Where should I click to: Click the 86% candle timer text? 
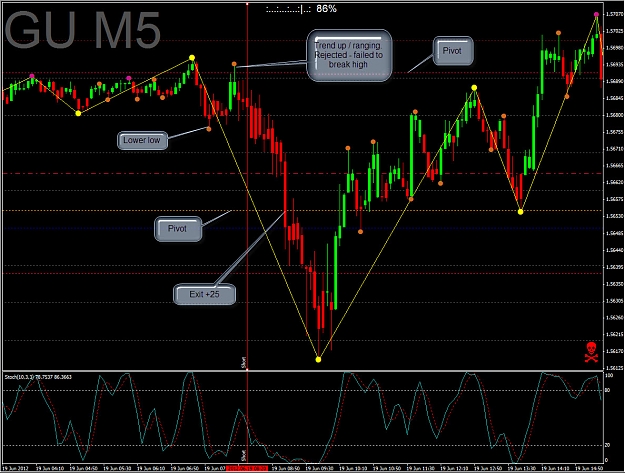(326, 9)
